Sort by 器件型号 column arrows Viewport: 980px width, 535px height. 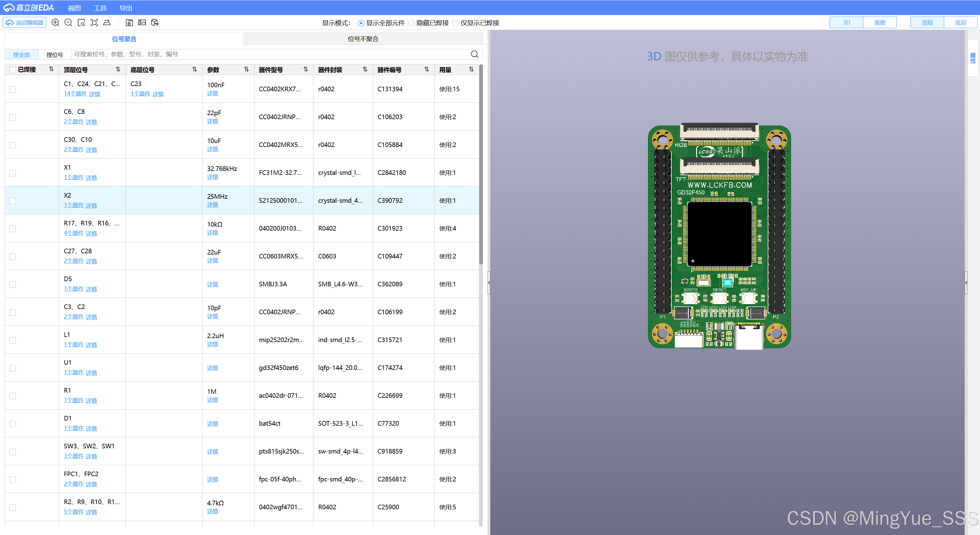click(x=306, y=69)
